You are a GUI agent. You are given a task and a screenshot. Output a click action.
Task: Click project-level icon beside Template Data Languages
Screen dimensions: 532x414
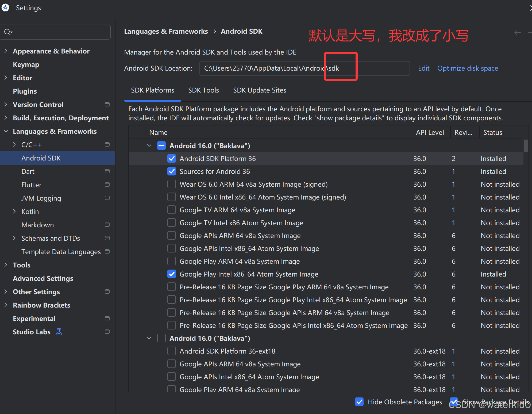[107, 251]
